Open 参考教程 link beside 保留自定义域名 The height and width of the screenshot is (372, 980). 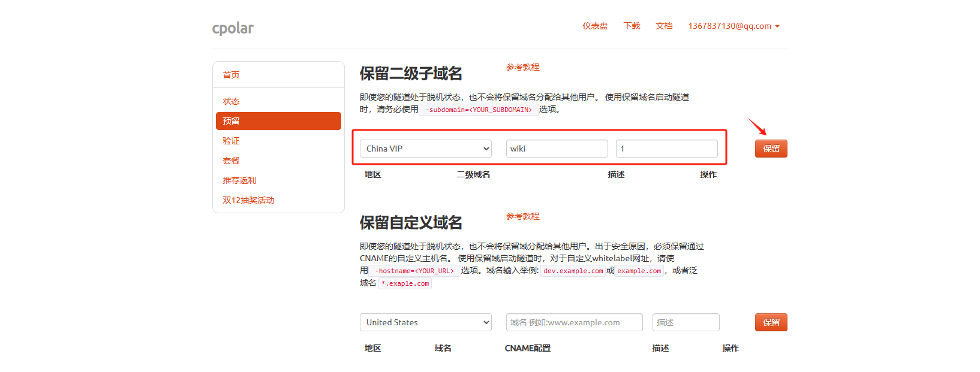(x=522, y=216)
